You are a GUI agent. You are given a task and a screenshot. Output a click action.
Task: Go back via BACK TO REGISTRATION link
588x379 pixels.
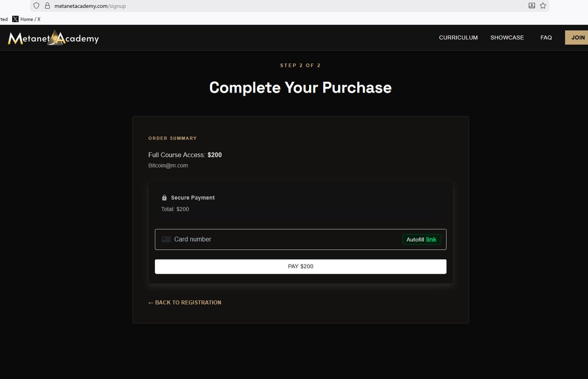185,303
